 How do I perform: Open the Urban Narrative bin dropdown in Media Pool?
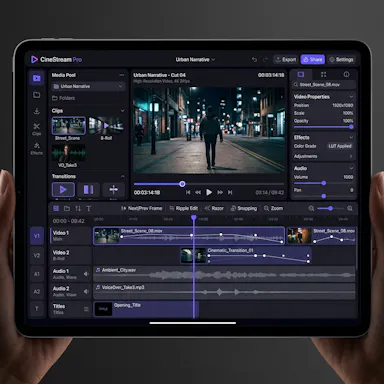tap(88, 86)
